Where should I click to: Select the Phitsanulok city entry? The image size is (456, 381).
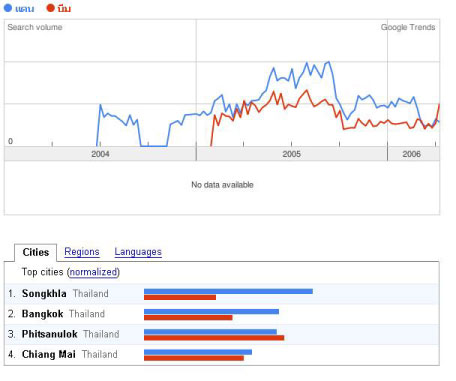49,334
